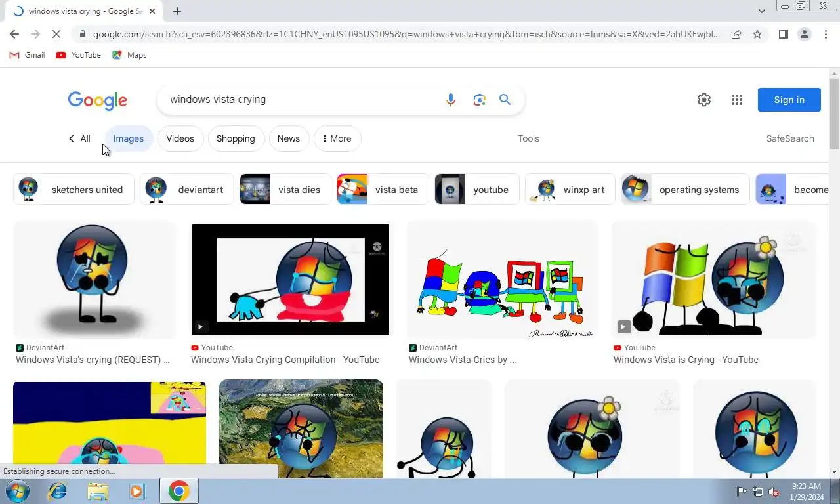840x504 pixels.
Task: Open the wheat field painting Vista image
Action: tap(301, 429)
